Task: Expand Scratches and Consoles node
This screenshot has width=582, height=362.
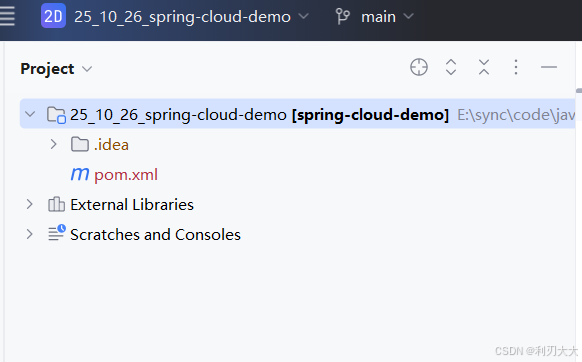Action: point(30,234)
